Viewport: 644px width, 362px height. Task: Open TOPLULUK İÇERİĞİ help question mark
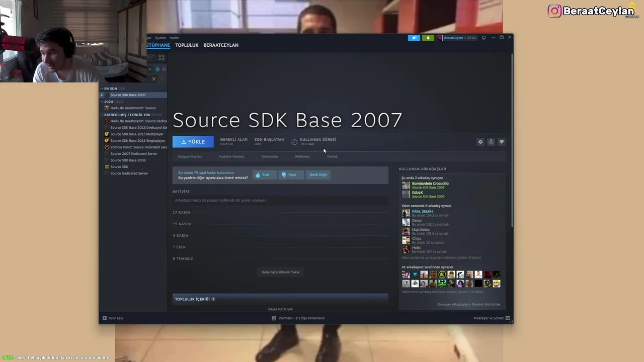[x=213, y=299]
